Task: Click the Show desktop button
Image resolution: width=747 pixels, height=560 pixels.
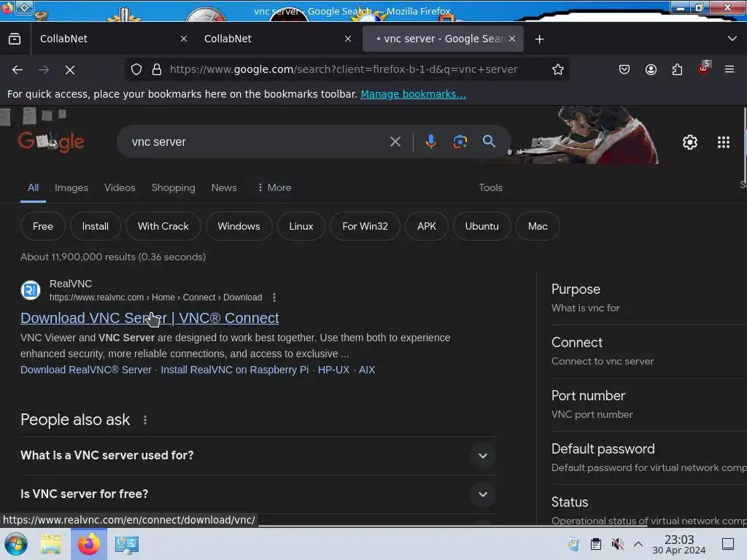Action: [x=728, y=544]
